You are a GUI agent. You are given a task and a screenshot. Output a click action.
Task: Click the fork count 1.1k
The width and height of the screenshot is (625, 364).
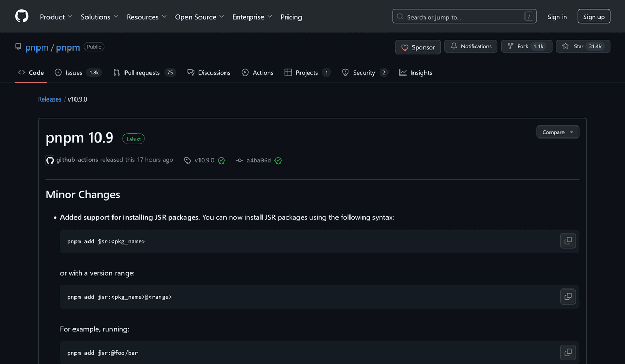(x=539, y=46)
